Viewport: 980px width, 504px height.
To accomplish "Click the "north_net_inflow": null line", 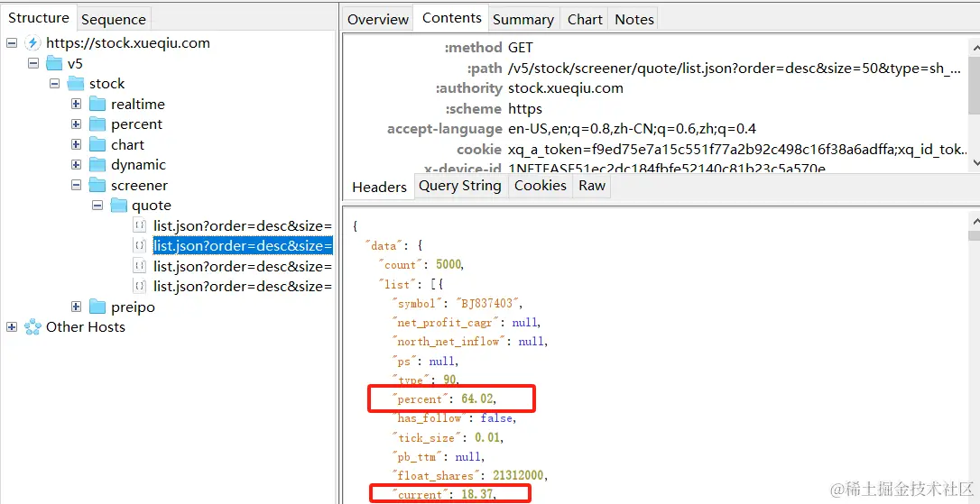I will (469, 342).
